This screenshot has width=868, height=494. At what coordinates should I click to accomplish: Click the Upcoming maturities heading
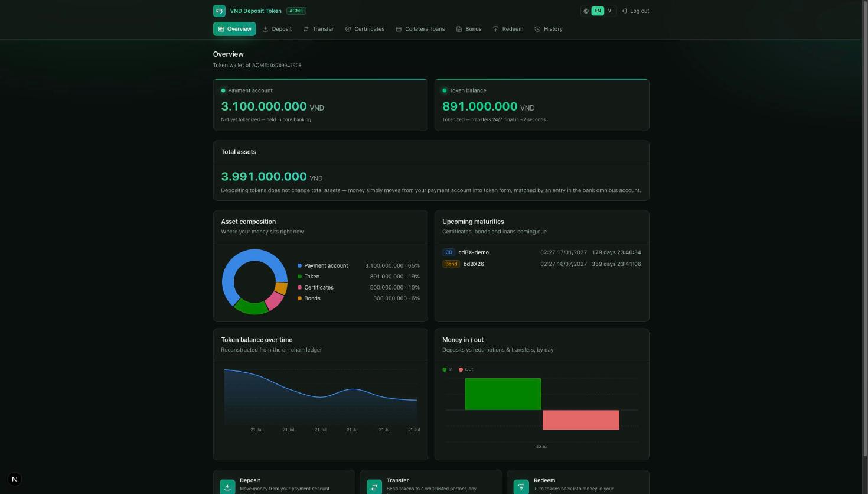click(x=473, y=222)
